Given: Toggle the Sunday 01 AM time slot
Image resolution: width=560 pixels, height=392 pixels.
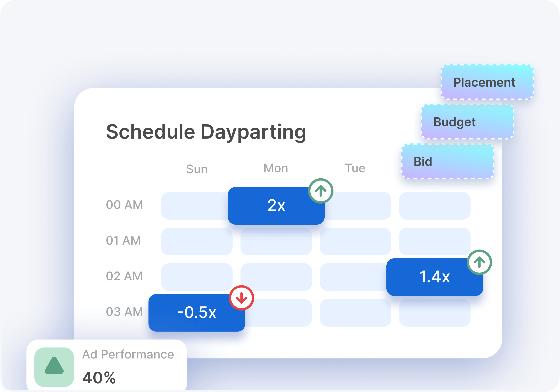Looking at the screenshot, I should tap(197, 241).
